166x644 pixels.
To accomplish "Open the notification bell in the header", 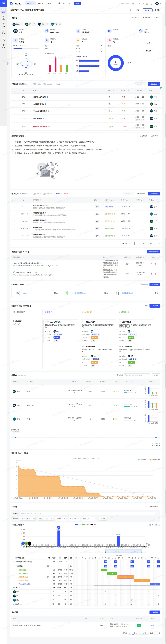I will coord(152,3).
